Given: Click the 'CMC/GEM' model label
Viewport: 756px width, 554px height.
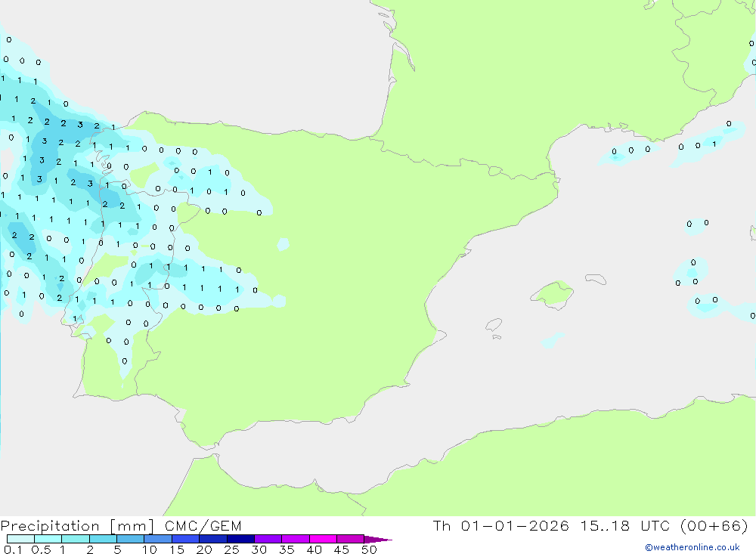Looking at the screenshot, I should [x=203, y=525].
